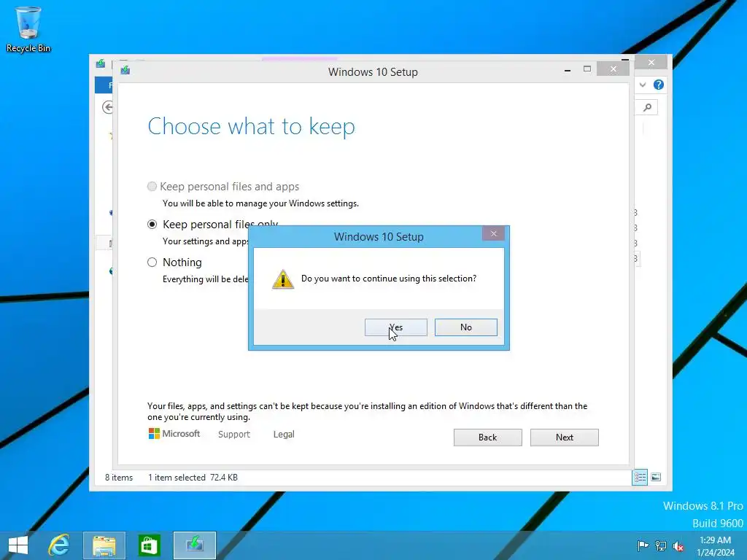Image resolution: width=747 pixels, height=560 pixels.
Task: Close the File Explorer window behind
Action: [x=651, y=63]
